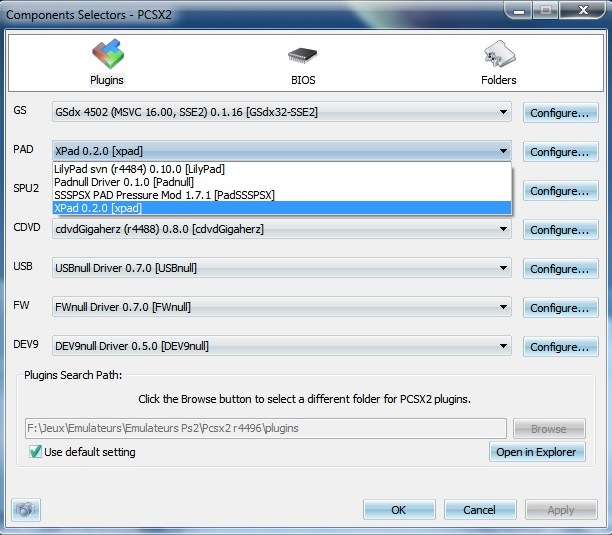This screenshot has width=612, height=535.
Task: Expand the DEV9 plugin dropdown
Action: pos(281,346)
